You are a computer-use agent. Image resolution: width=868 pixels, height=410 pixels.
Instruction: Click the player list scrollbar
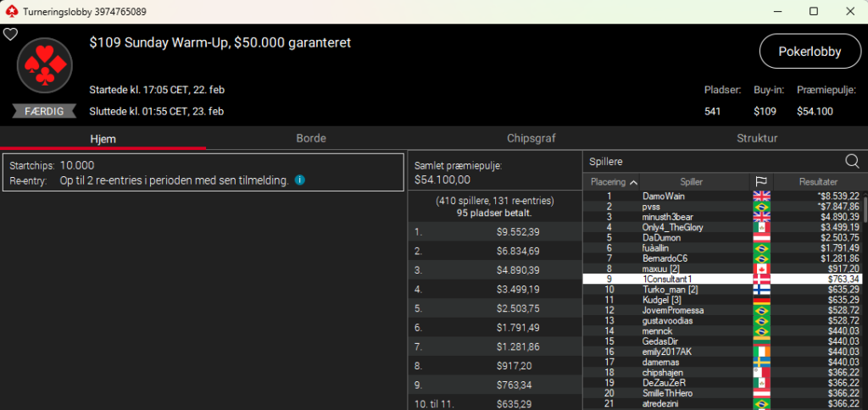click(x=864, y=296)
